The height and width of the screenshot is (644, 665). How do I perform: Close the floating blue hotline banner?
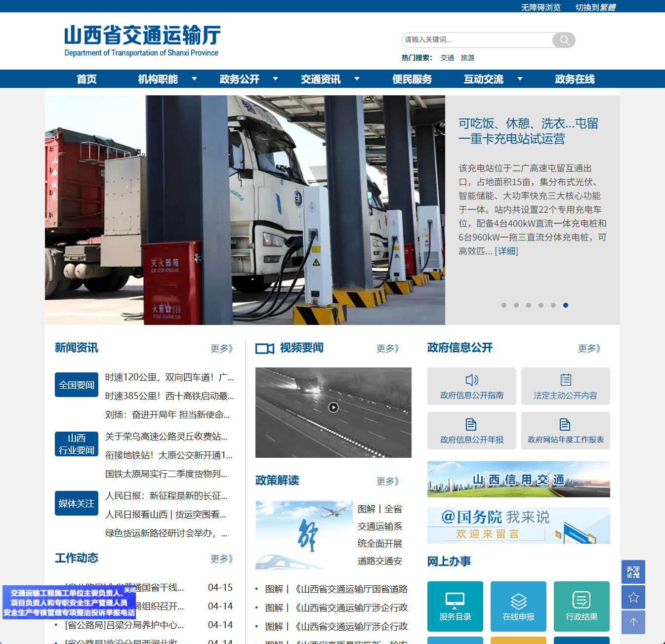click(129, 590)
